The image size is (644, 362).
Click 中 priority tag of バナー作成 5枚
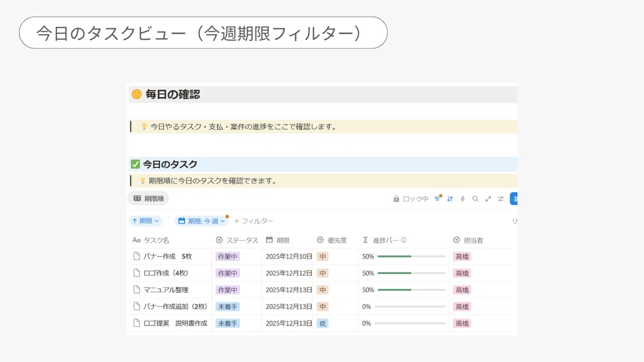coord(323,257)
